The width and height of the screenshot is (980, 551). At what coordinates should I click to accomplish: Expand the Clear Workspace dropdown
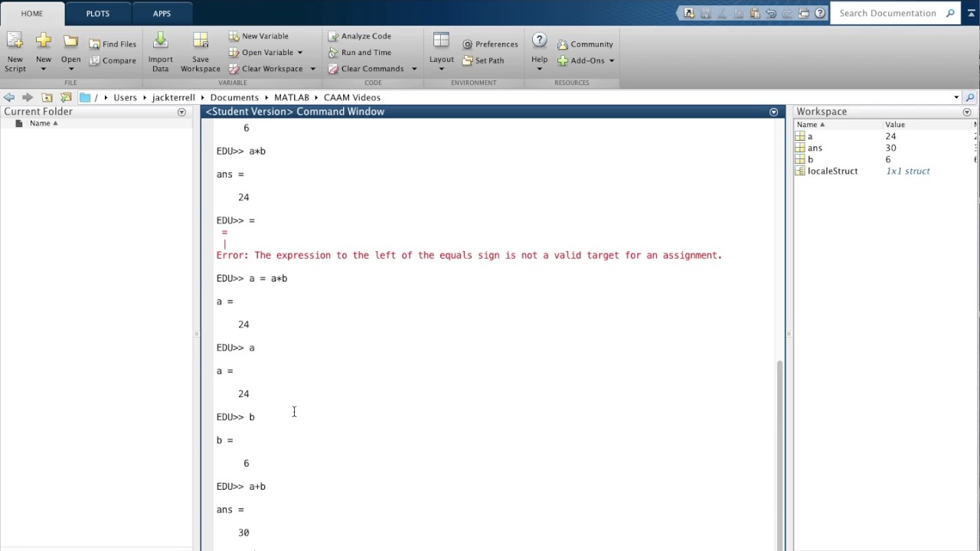[x=312, y=69]
